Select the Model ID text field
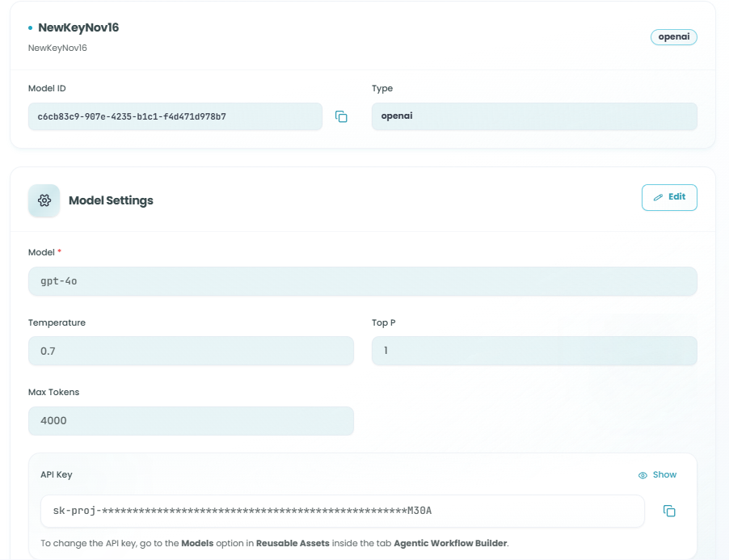This screenshot has width=729, height=560. [175, 116]
